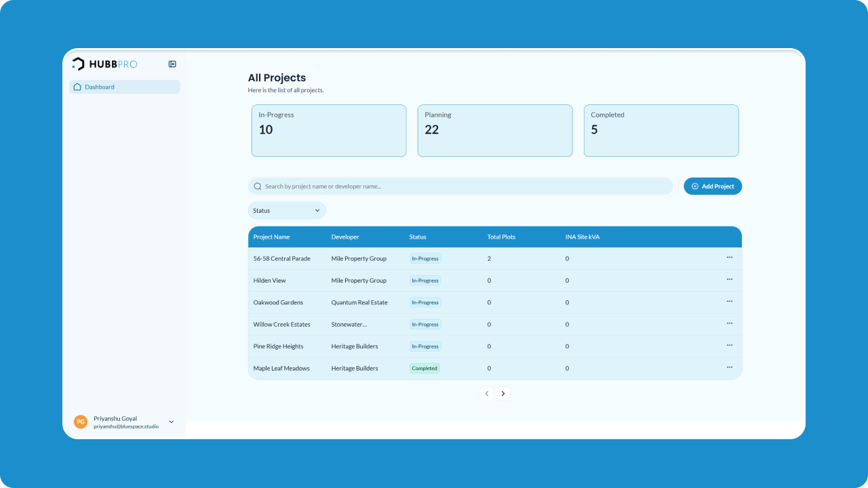
Task: Open actions menu for Oakwood Gardens
Action: coord(730,301)
